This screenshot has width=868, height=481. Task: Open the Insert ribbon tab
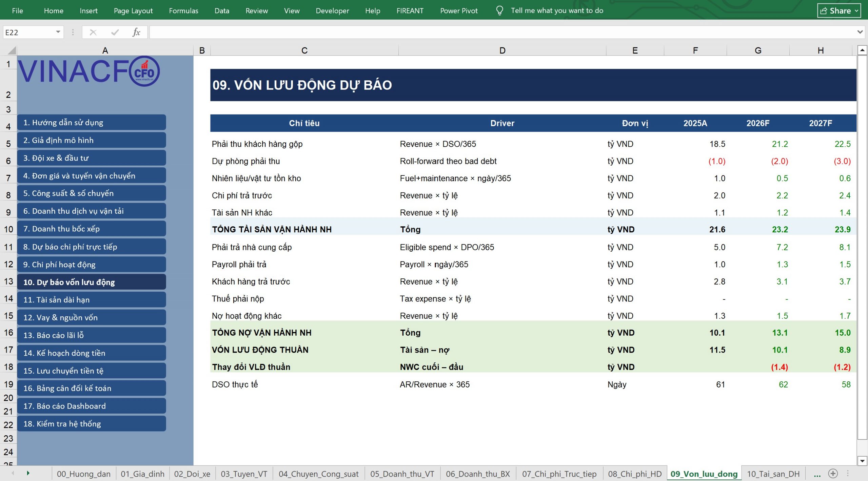point(88,11)
